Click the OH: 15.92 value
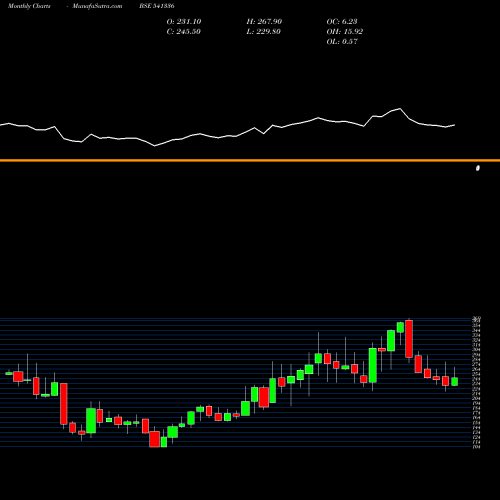Image resolution: width=500 pixels, height=500 pixels. click(345, 31)
